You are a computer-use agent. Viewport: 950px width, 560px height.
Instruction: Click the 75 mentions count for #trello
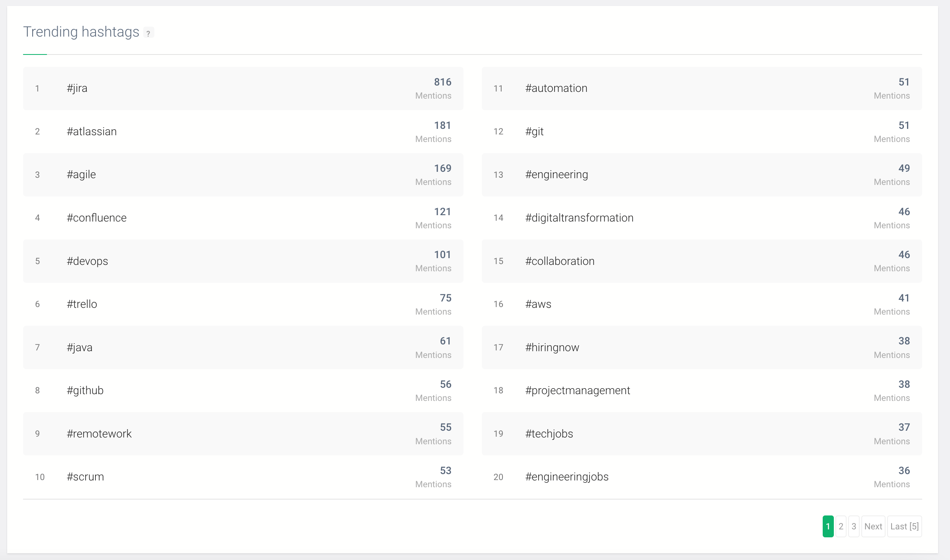tap(446, 298)
